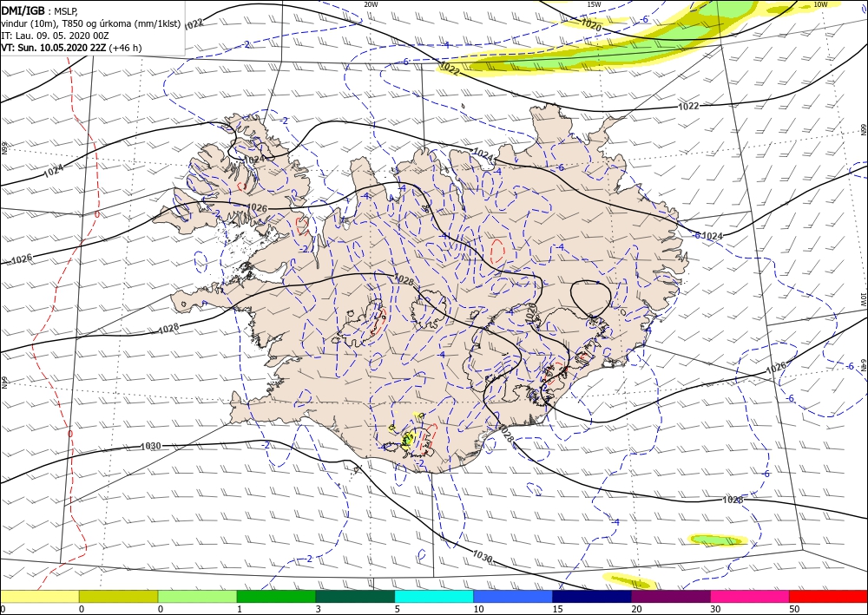Click the "1020" isobar label

(590, 23)
